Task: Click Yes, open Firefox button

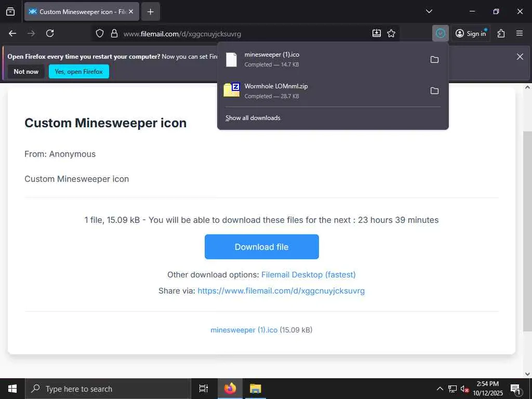Action: tap(79, 72)
